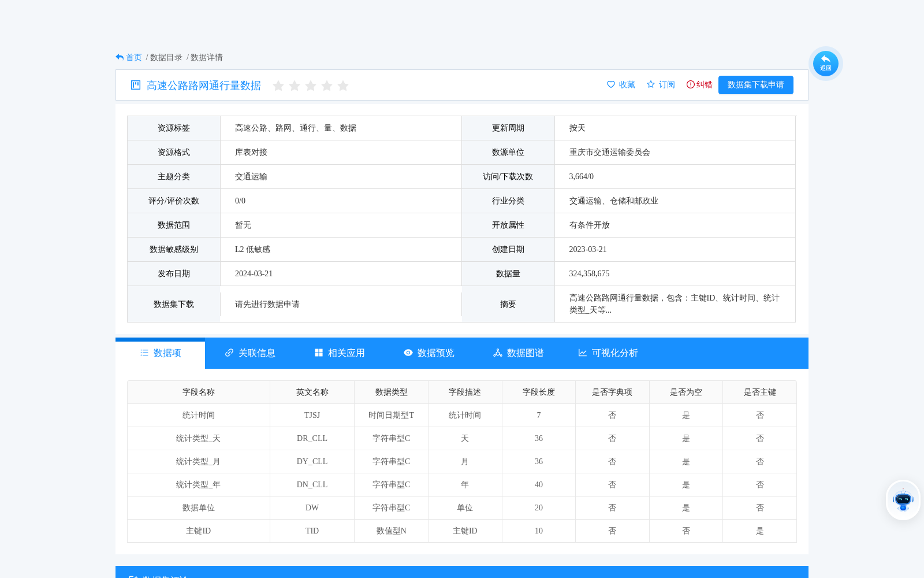Screen dimensions: 924x578
Task: Click the 数值型N data type cell
Action: click(392, 531)
